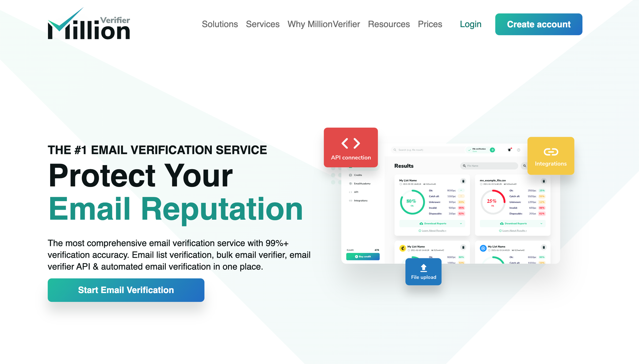The image size is (639, 364).
Task: Open the Solutions menu item
Action: click(219, 24)
